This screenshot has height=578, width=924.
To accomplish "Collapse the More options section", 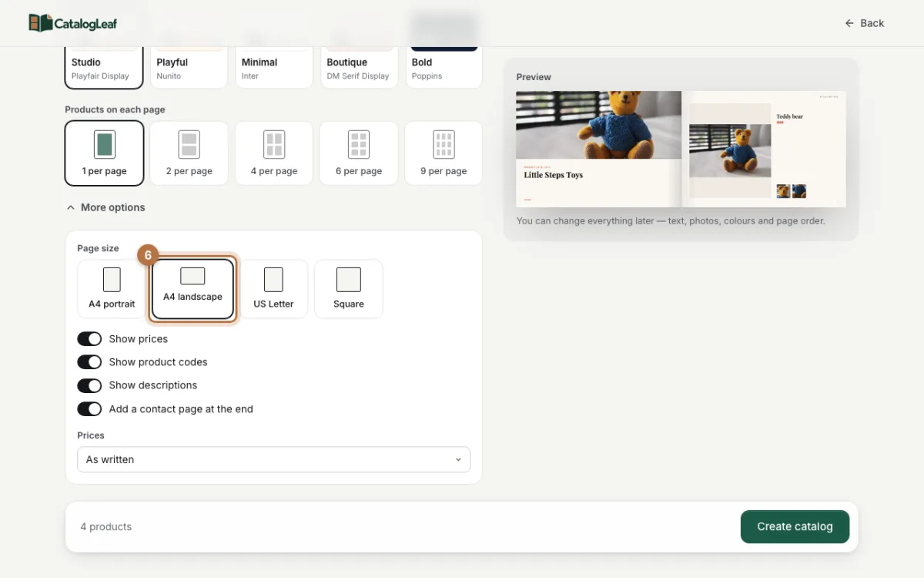I will click(105, 207).
